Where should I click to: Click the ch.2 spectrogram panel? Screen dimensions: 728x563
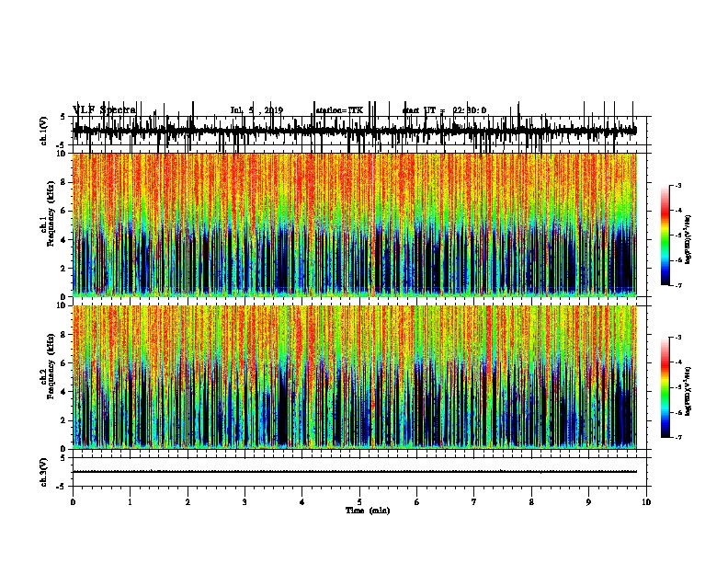pyautogui.click(x=355, y=377)
